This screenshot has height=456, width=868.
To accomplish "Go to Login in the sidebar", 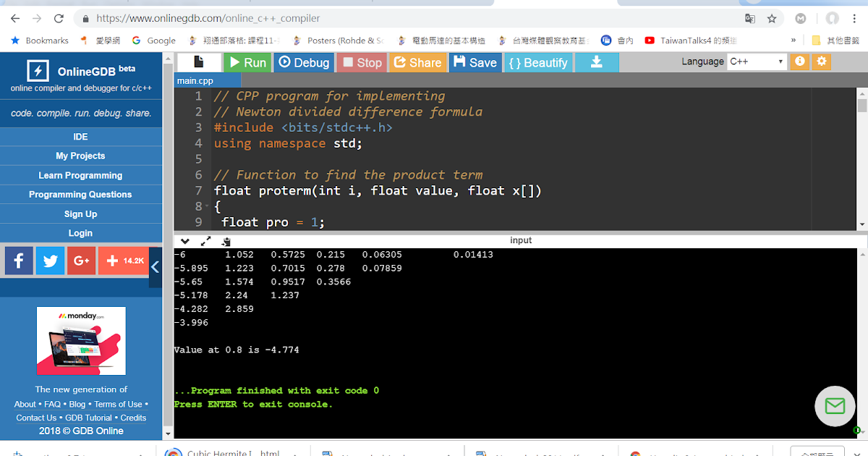I will 80,233.
